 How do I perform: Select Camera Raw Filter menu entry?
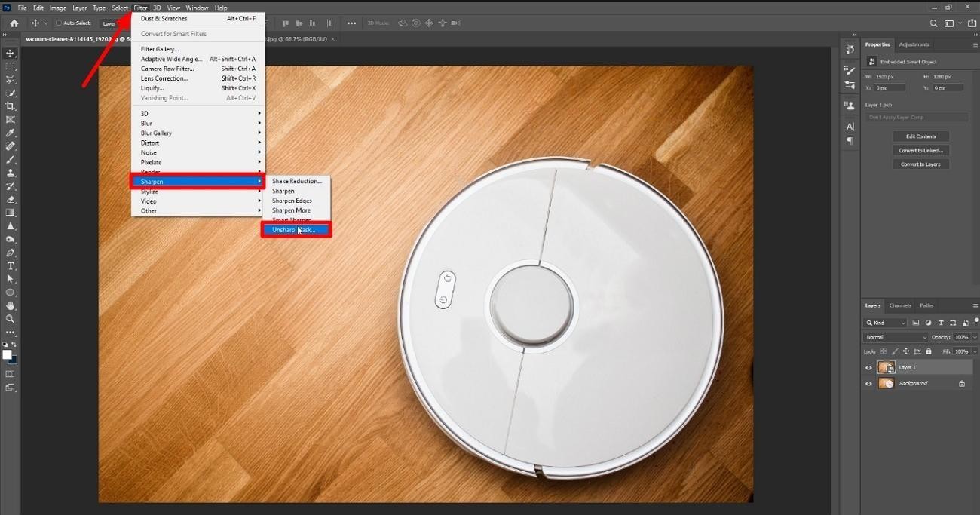(x=198, y=69)
